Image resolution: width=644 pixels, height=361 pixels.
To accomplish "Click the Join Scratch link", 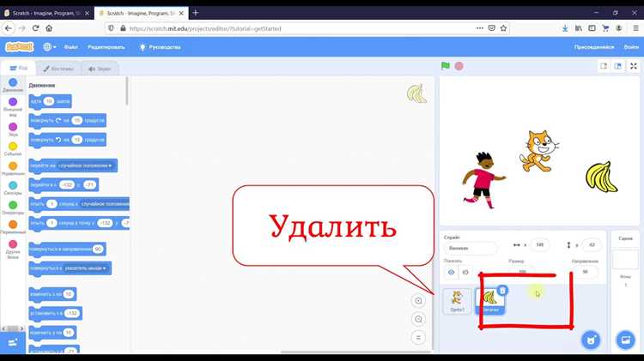I will [x=594, y=47].
